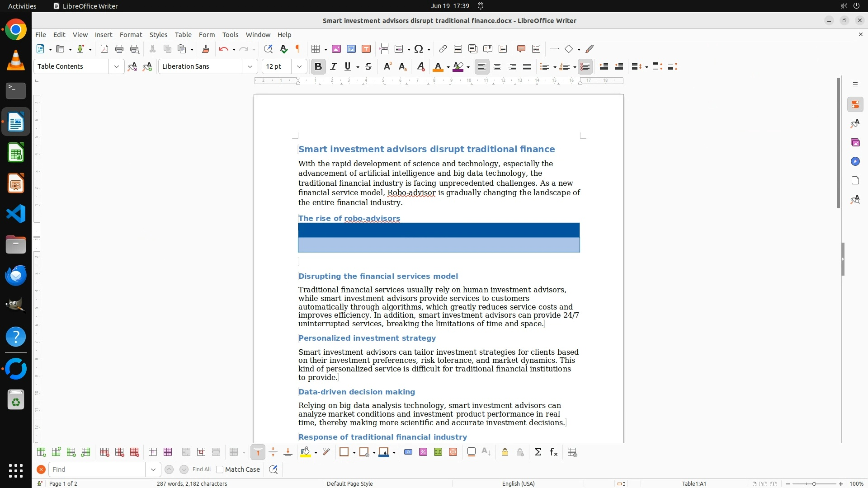Image resolution: width=868 pixels, height=488 pixels.
Task: Toggle formatting marks (pilcrow) icon
Action: pyautogui.click(x=298, y=49)
